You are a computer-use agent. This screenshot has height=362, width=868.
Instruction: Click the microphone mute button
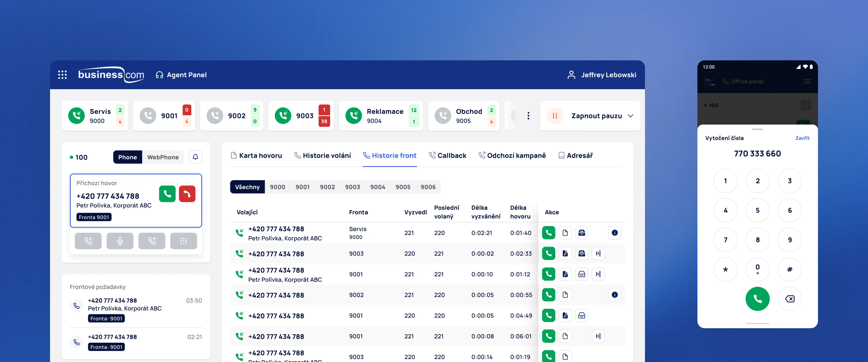pos(120,241)
